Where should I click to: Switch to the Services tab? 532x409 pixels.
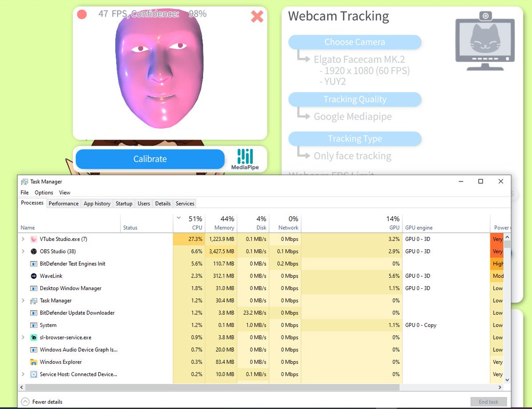[x=185, y=204]
